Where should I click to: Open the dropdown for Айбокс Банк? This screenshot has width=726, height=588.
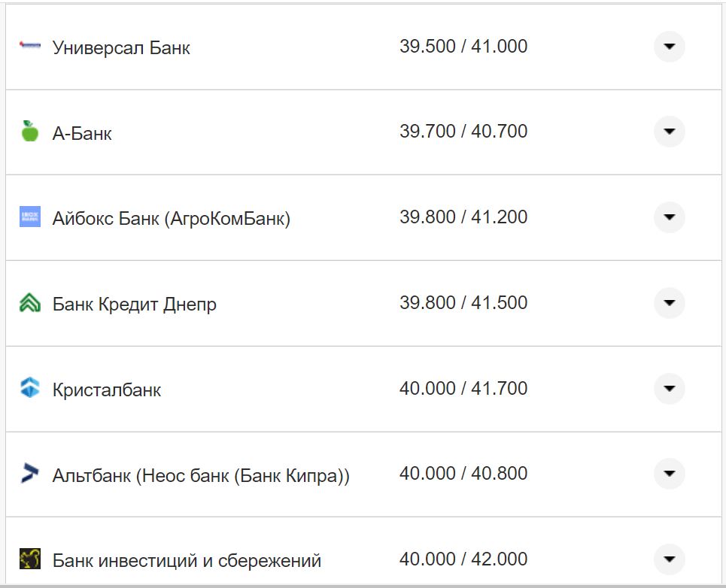point(669,217)
